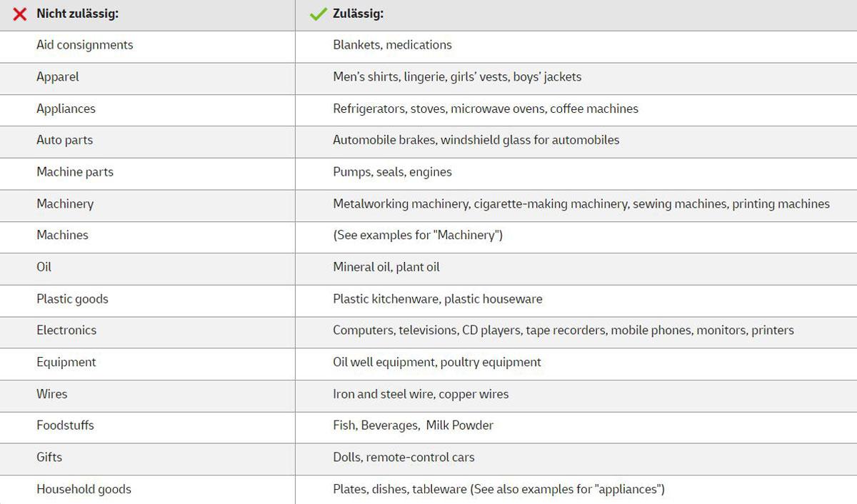Click 'Auto parts' in the left column
The width and height of the screenshot is (857, 504).
pos(64,140)
